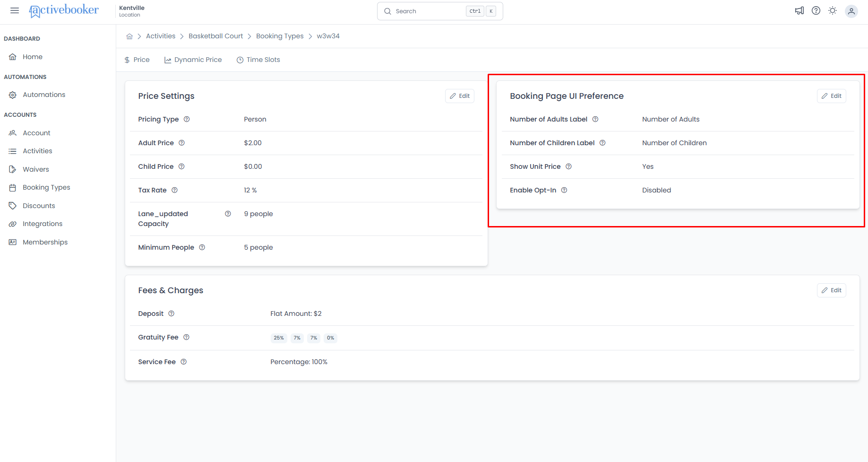868x462 pixels.
Task: Click the Adult Price help icon
Action: (x=181, y=143)
